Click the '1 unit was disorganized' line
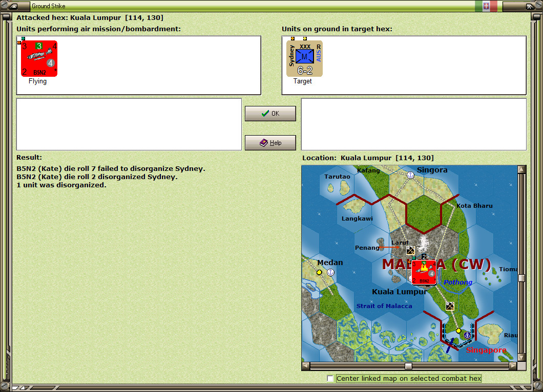 pyautogui.click(x=61, y=185)
